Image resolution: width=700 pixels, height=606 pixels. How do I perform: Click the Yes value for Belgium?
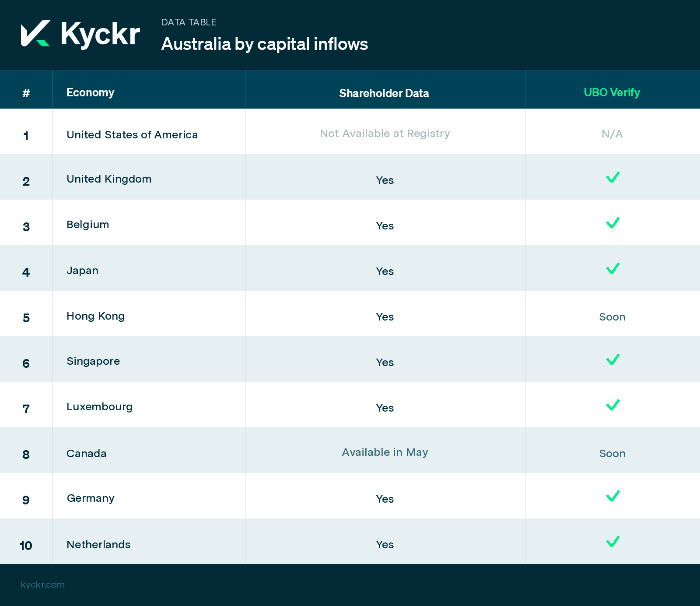tap(385, 226)
